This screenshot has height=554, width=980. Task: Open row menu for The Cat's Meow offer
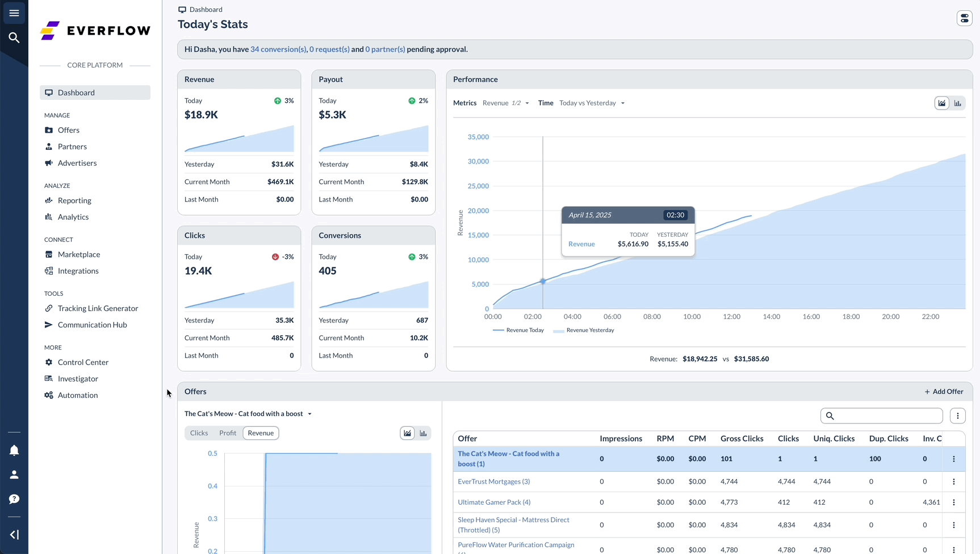click(954, 459)
